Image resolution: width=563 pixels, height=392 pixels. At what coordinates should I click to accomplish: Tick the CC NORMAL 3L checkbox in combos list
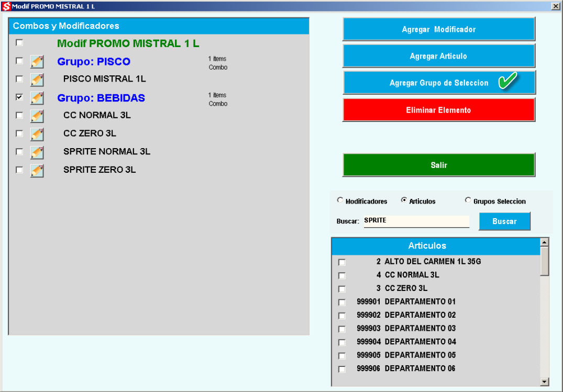pyautogui.click(x=19, y=115)
